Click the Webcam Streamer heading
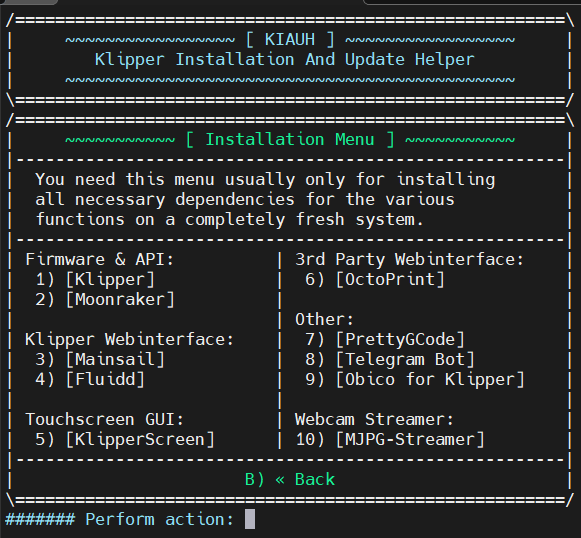 [374, 419]
